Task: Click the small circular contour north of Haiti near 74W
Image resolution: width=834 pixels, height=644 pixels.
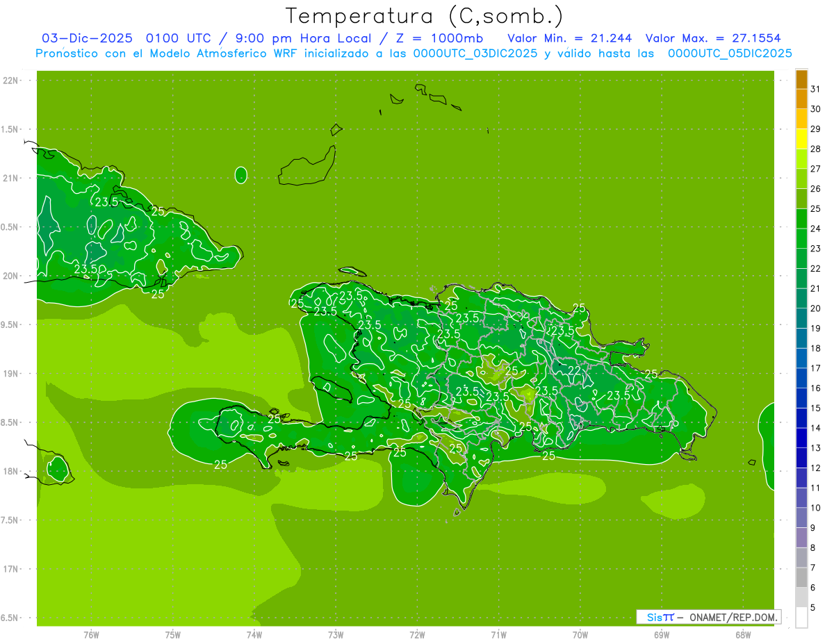Action: pyautogui.click(x=241, y=175)
